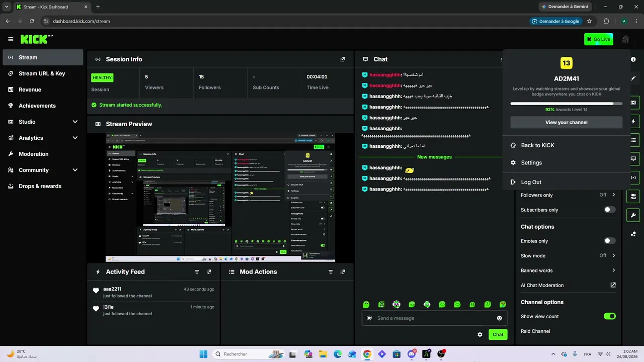Select the wrench icon in right sidebar
Viewport: 644px width, 362px height.
(633, 215)
